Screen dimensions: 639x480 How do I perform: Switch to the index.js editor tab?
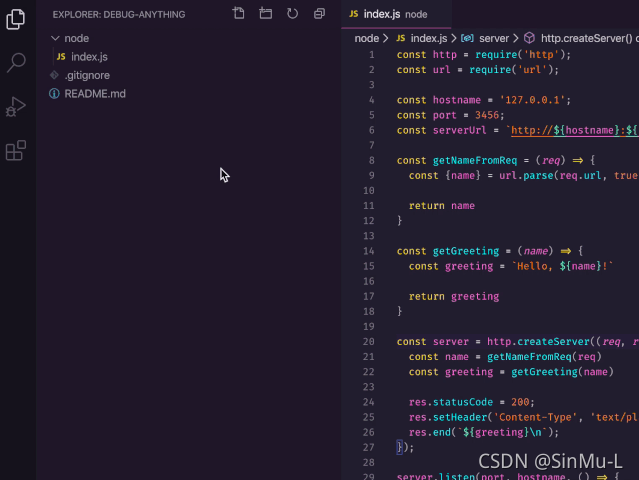(396, 14)
